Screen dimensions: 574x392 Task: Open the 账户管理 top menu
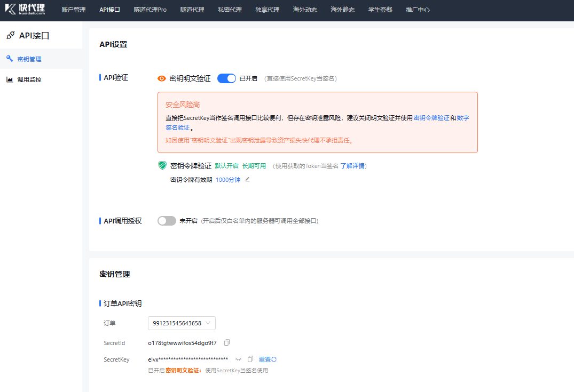73,10
